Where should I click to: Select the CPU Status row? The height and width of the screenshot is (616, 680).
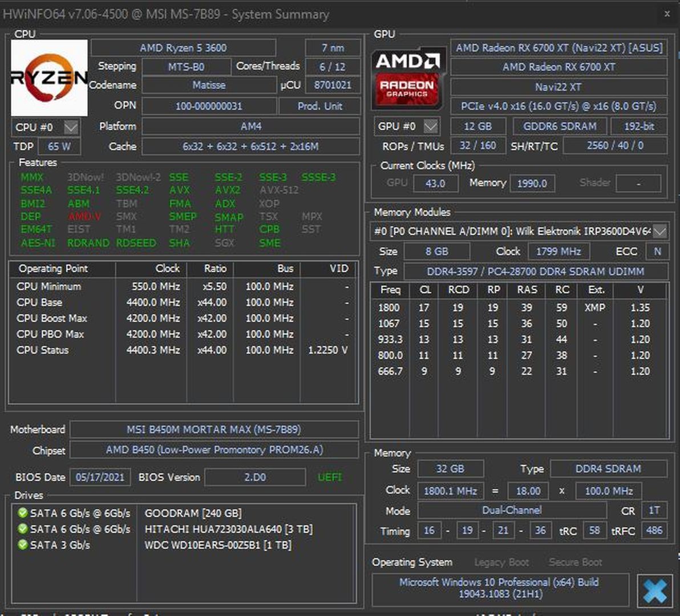pos(183,350)
